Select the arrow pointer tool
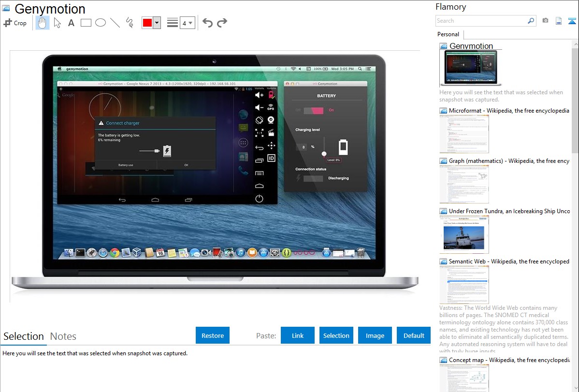This screenshot has height=392, width=579. pyautogui.click(x=57, y=23)
